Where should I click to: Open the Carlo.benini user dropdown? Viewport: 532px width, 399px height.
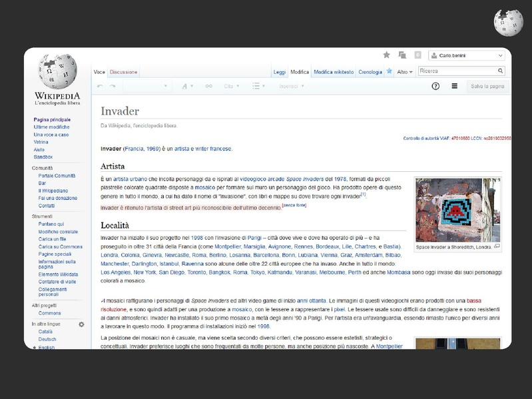point(467,55)
